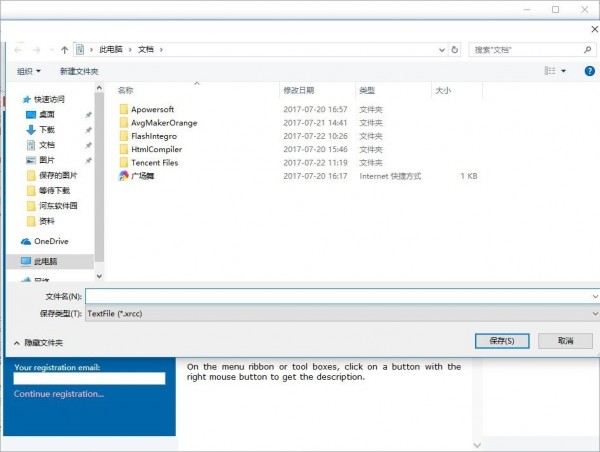Select 此电脑 in navigation pane
The width and height of the screenshot is (600, 452).
coord(46,261)
